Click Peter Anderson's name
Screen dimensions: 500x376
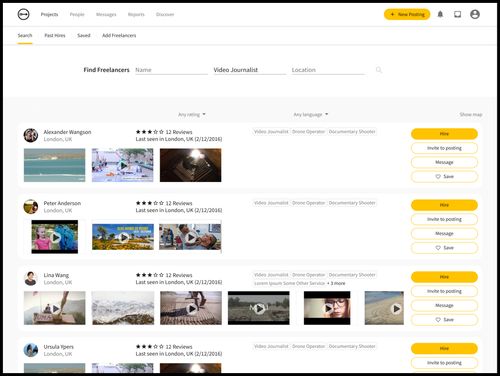click(x=62, y=203)
